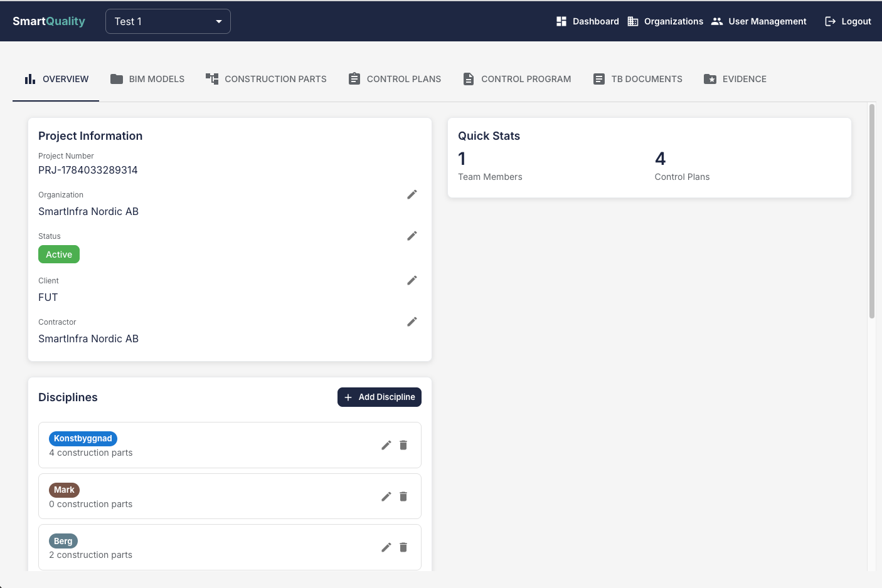Viewport: 882px width, 588px height.
Task: Click "4 construction parts" text
Action: (91, 453)
